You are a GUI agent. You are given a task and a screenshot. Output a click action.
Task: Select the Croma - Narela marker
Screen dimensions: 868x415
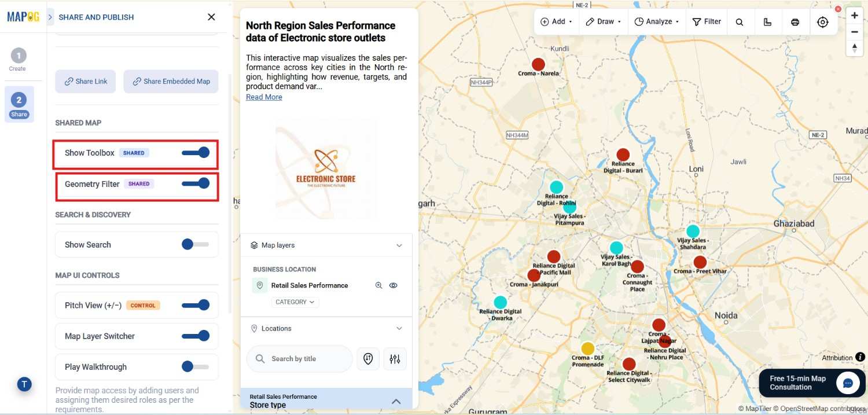539,64
